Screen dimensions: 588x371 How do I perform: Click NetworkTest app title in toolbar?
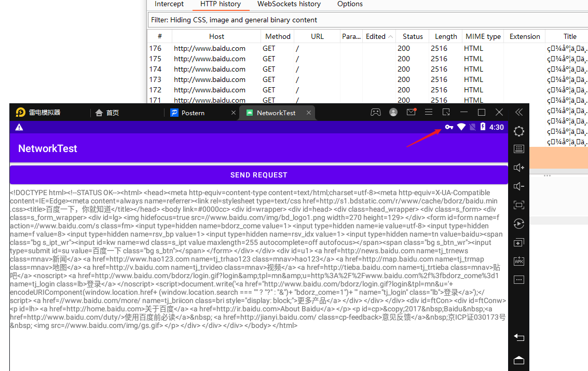coord(48,148)
